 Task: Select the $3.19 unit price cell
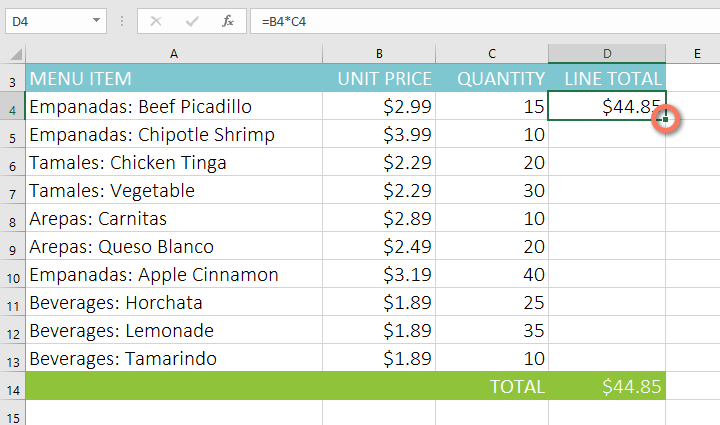[x=380, y=275]
